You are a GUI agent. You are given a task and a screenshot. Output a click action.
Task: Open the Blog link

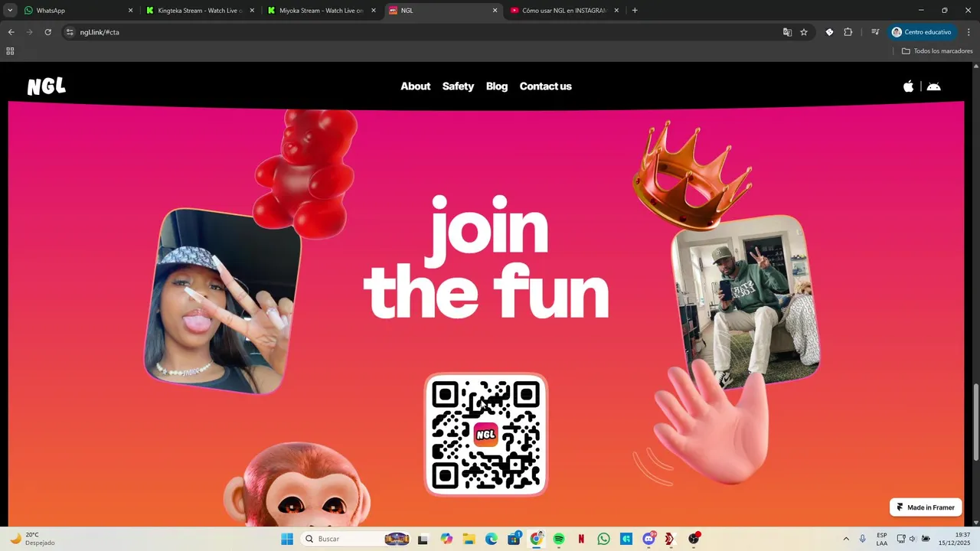(x=497, y=86)
